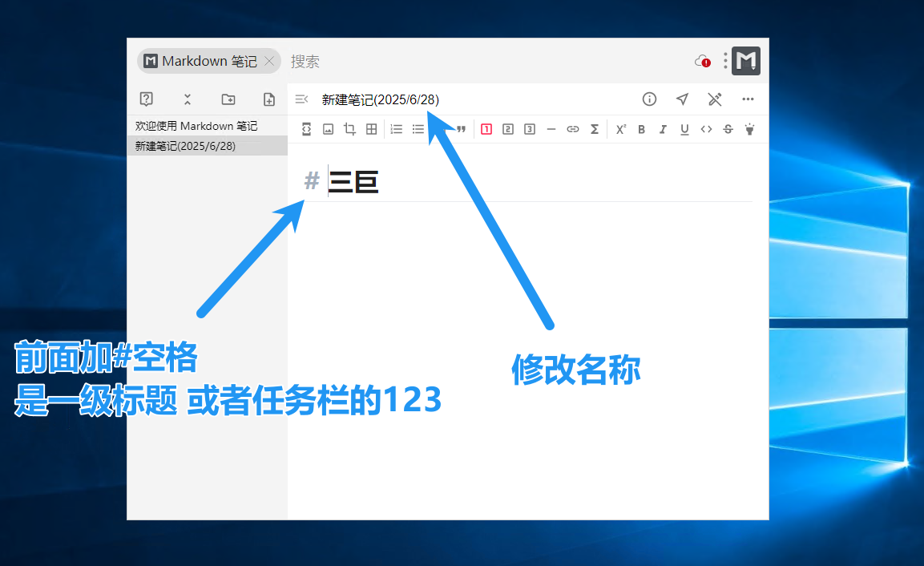The height and width of the screenshot is (566, 924).
Task: Toggle strikethrough formatting
Action: pos(727,129)
